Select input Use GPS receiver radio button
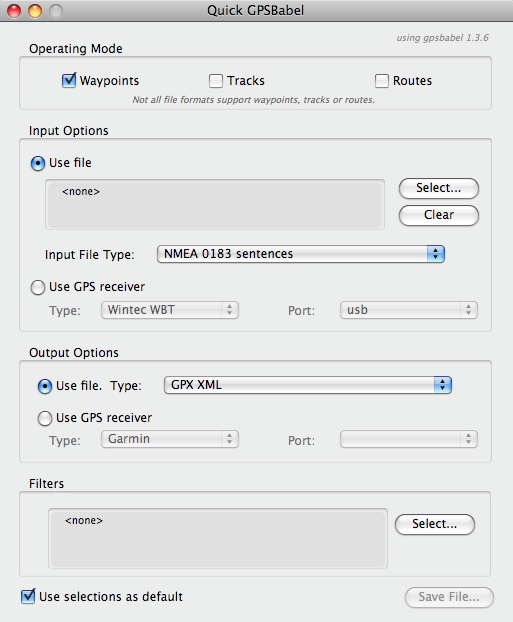This screenshot has height=622, width=513. coord(38,288)
